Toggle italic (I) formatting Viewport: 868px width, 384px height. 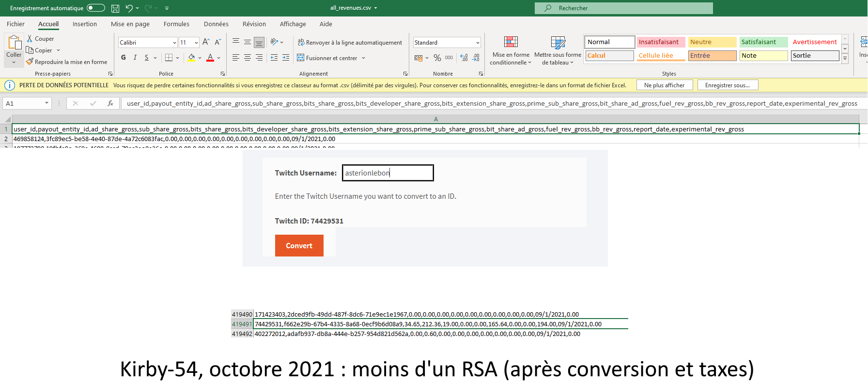coord(135,58)
